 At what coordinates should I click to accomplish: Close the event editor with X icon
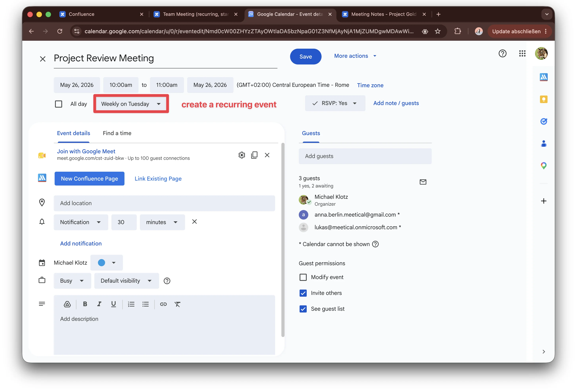click(43, 59)
